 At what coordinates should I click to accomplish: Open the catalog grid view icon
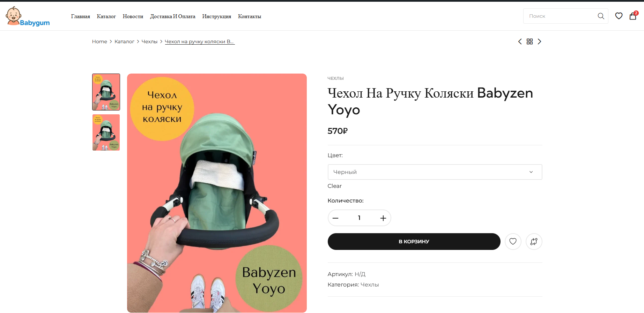530,41
